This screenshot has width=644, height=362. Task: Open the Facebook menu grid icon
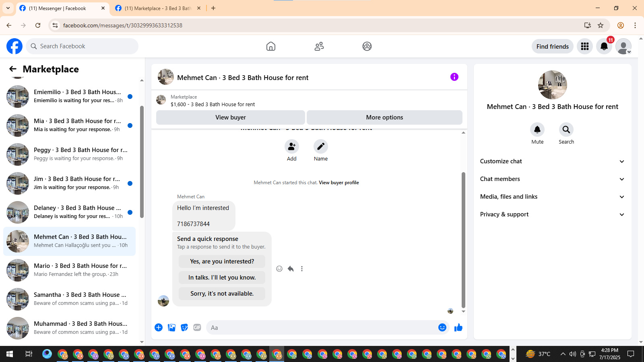pyautogui.click(x=585, y=46)
